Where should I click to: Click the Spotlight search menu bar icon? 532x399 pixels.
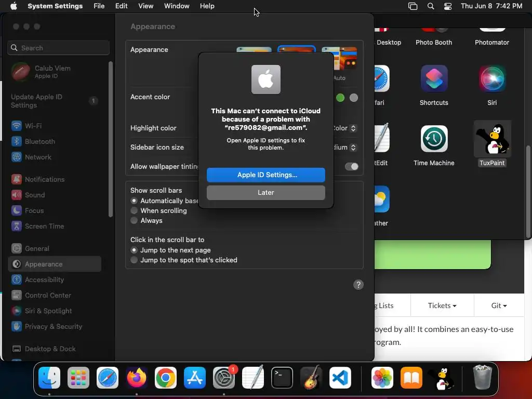point(431,6)
